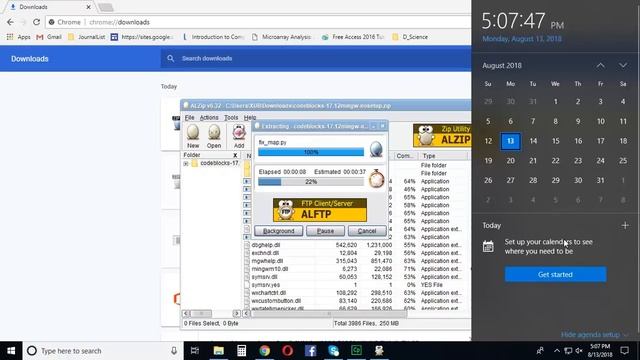Click the Get started calendar button
Screen dimensions: 640x360
click(555, 274)
